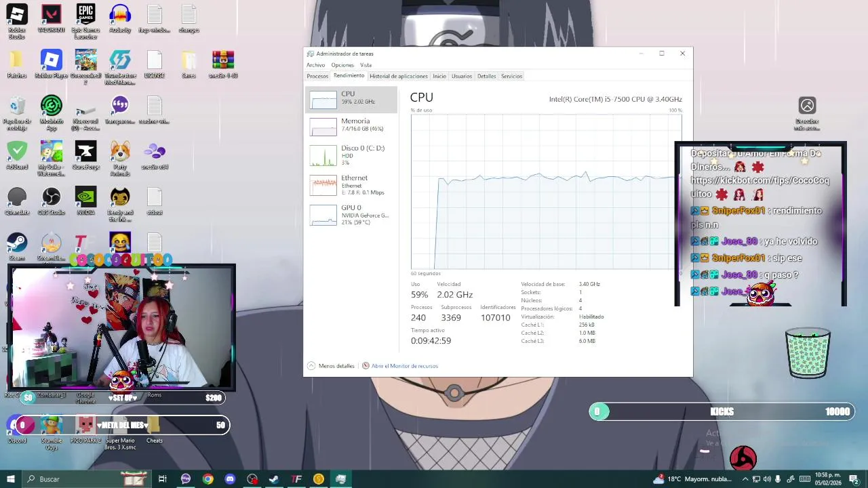Switch to the Procesos tab

tap(317, 76)
